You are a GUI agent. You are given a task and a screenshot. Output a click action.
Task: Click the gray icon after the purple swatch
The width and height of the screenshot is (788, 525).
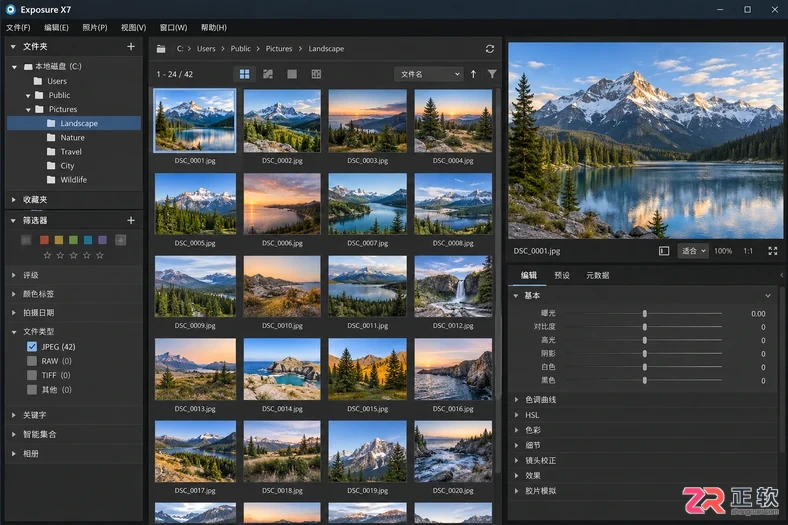[x=121, y=240]
